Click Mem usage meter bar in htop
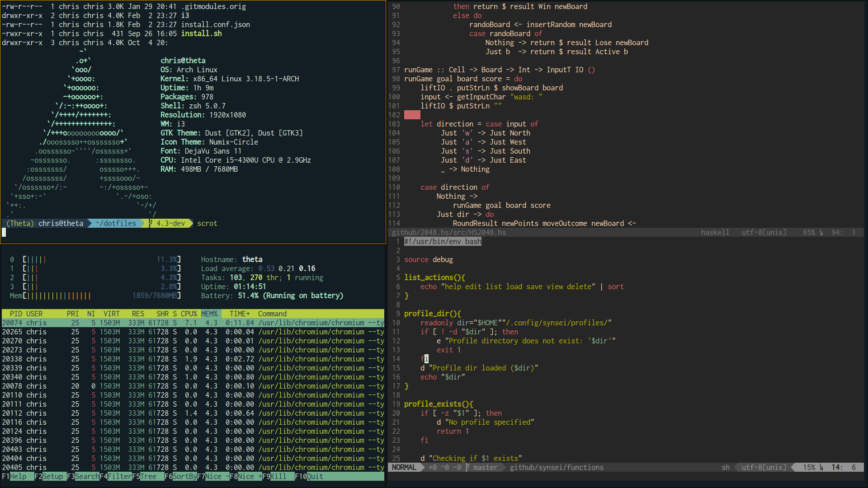Image resolution: width=868 pixels, height=488 pixels. [x=102, y=296]
